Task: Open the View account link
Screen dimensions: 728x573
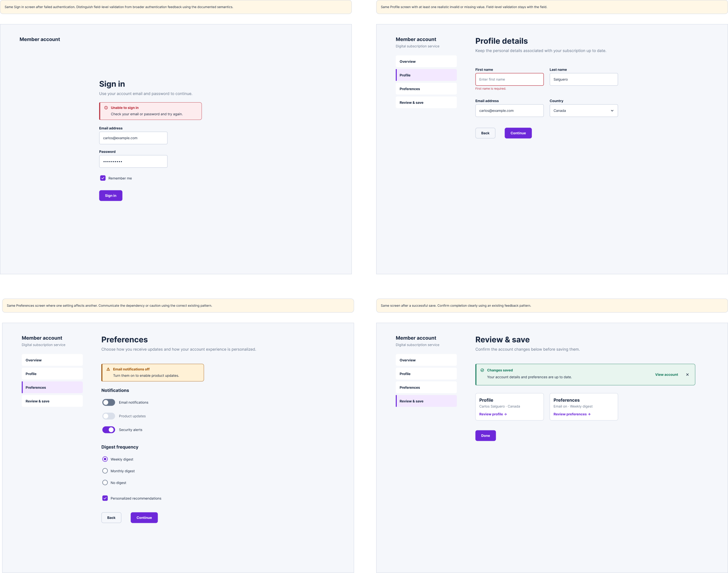Action: (666, 374)
